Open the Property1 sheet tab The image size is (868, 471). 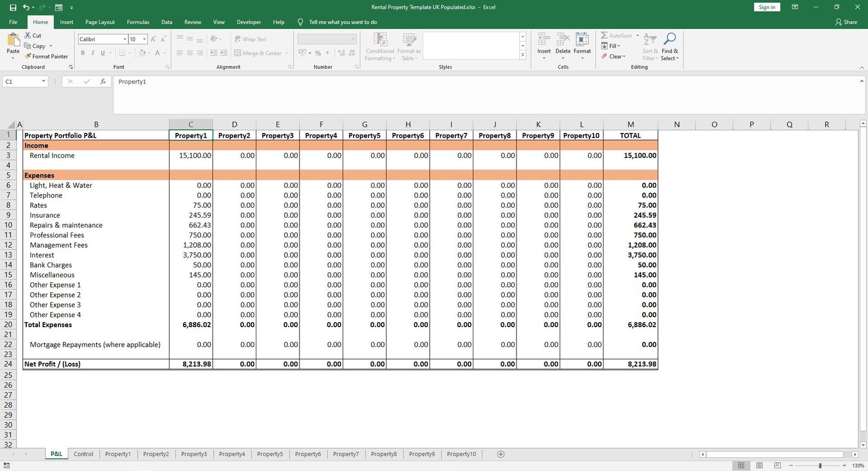coord(118,454)
